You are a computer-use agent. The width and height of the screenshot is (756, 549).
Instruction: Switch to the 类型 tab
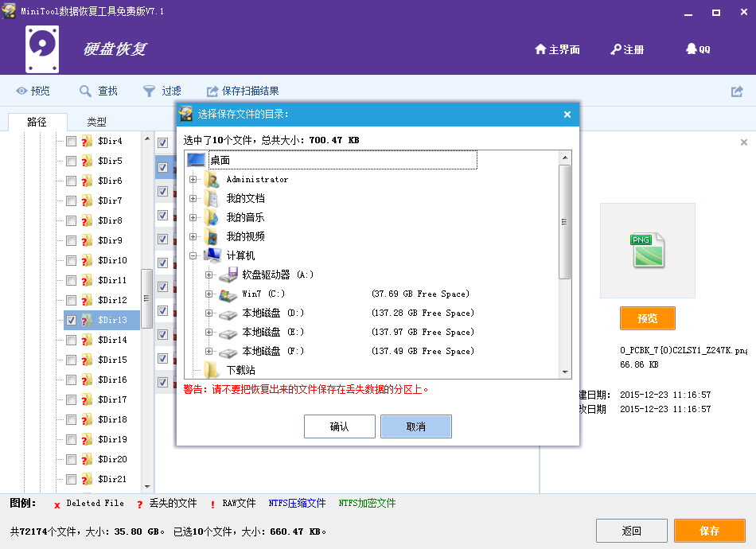click(96, 122)
